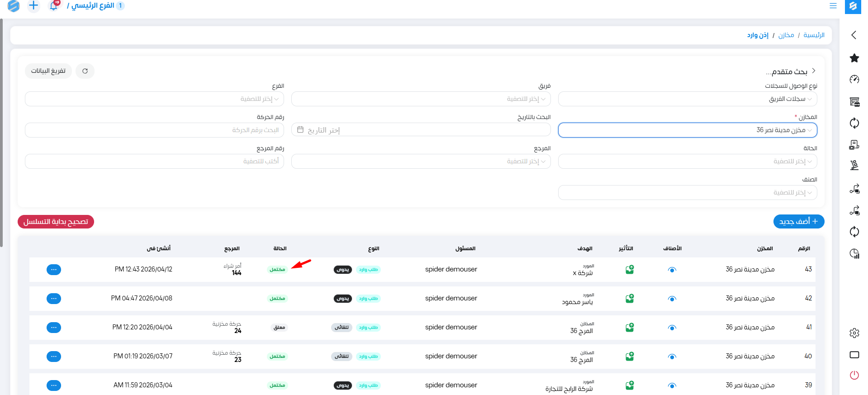The image size is (868, 395).
Task: Show items using eye icon in row 41
Action: [x=672, y=328]
